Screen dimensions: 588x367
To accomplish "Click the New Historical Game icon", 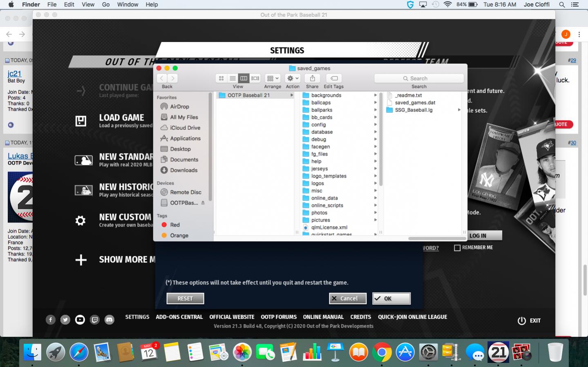I will click(x=83, y=190).
